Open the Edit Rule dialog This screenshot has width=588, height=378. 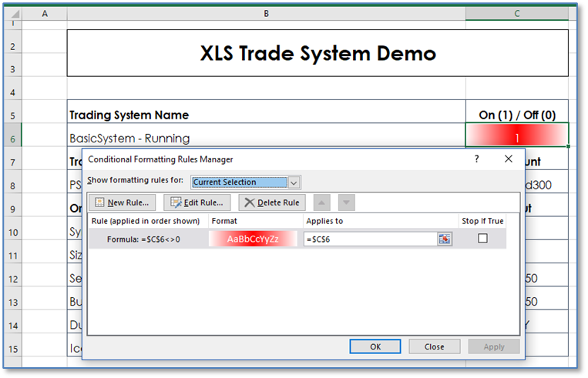pyautogui.click(x=197, y=202)
